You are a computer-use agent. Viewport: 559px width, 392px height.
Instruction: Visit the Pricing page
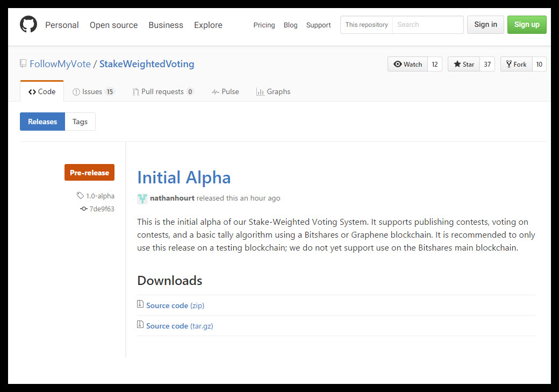[264, 25]
